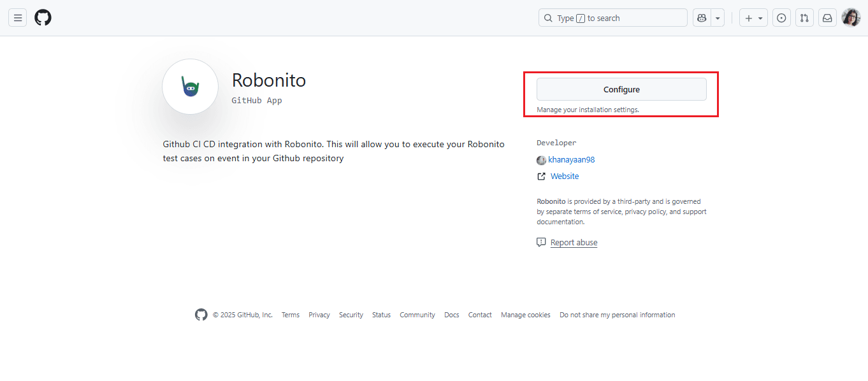Viewport: 868px width, 381px height.
Task: Open the user profile avatar menu
Action: pyautogui.click(x=851, y=18)
